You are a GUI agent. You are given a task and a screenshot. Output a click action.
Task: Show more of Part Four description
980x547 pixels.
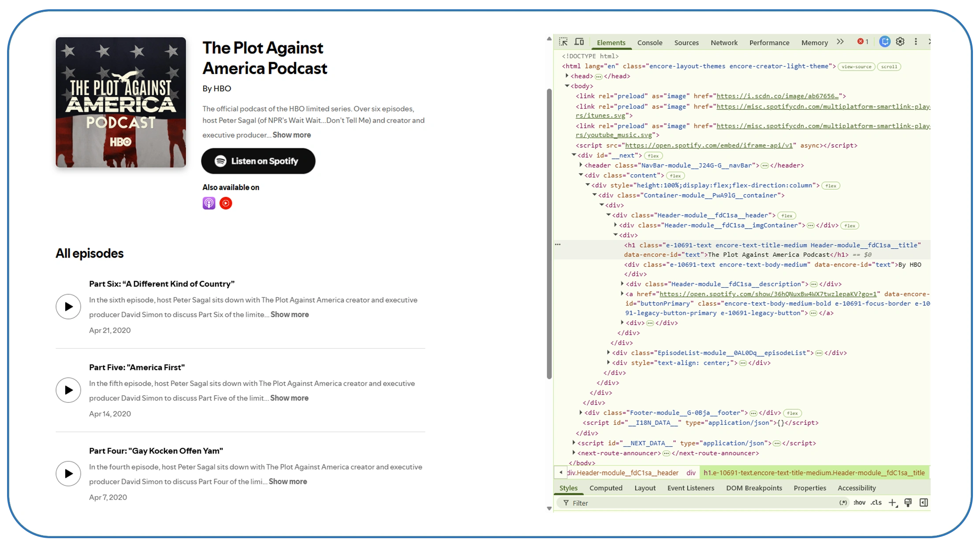288,481
